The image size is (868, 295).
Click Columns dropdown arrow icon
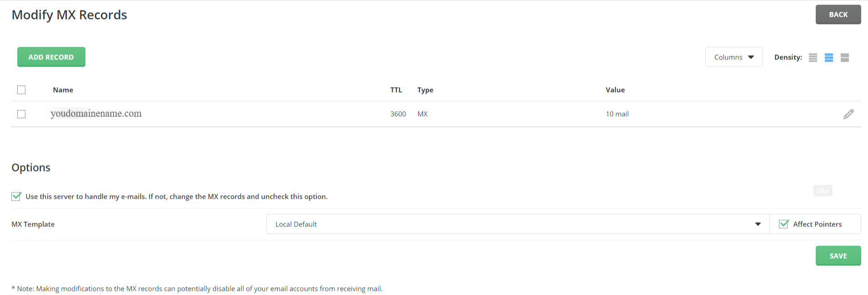point(751,57)
